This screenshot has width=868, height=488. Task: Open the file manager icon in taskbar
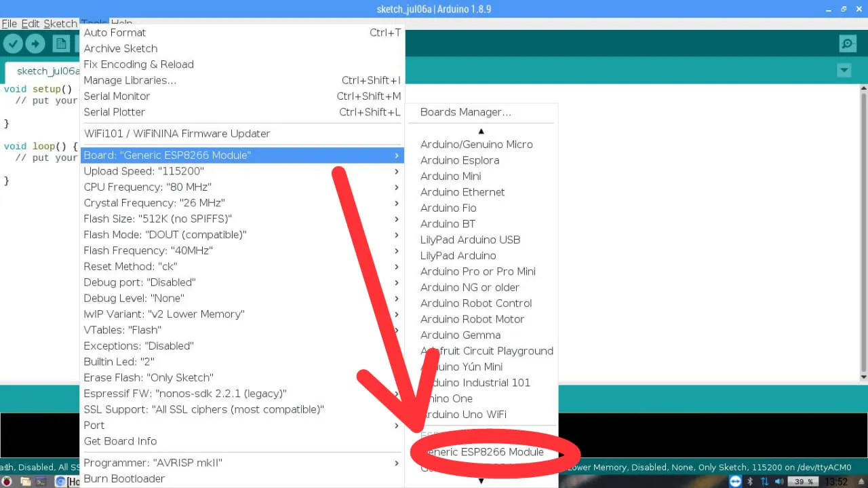coord(26,481)
